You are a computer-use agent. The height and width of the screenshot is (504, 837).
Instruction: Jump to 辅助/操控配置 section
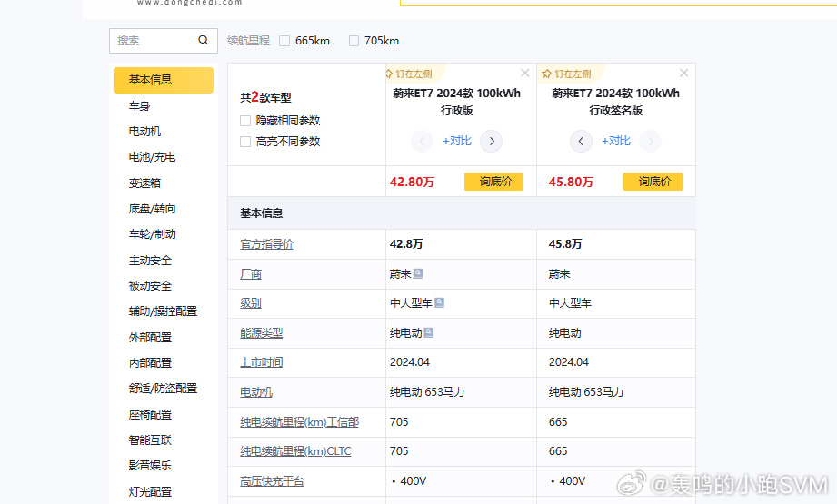click(x=163, y=311)
